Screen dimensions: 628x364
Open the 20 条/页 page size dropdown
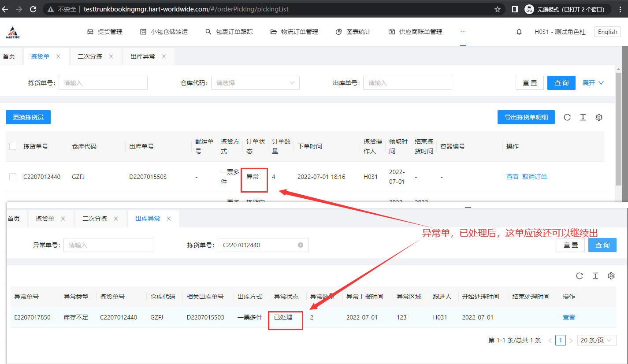(597, 340)
